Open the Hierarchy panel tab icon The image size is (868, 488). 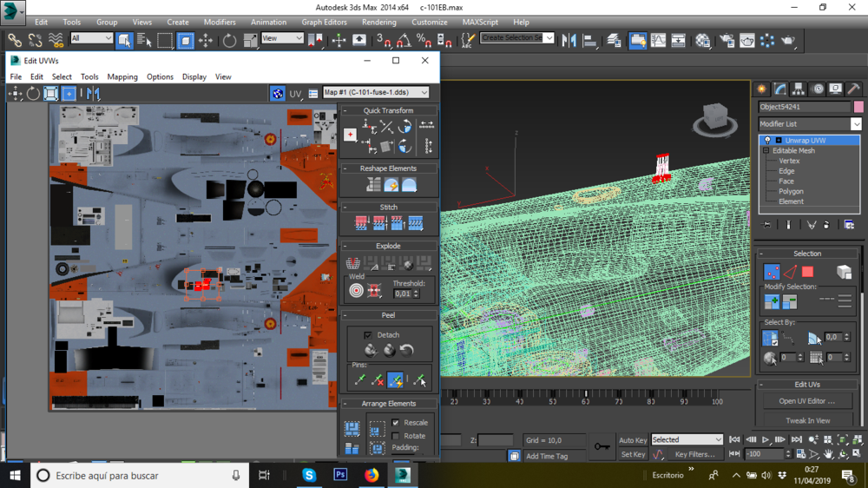tap(799, 89)
